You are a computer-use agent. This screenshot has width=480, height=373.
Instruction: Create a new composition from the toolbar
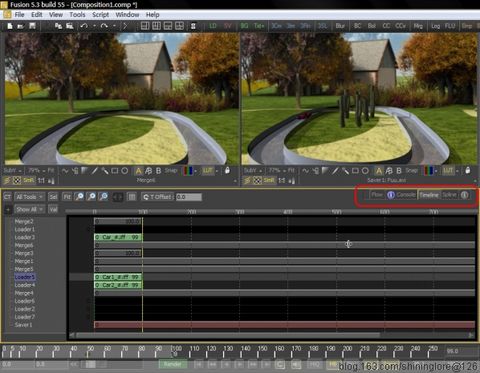point(10,26)
